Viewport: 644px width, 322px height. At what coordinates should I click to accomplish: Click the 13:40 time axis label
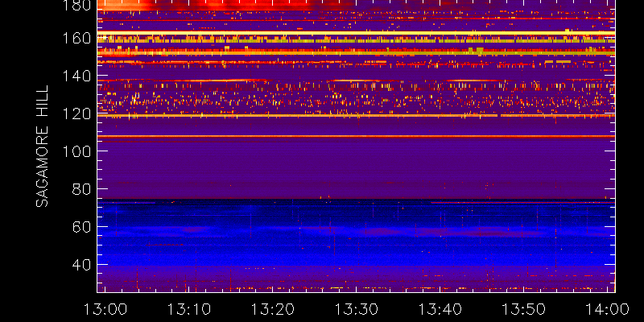pos(440,309)
